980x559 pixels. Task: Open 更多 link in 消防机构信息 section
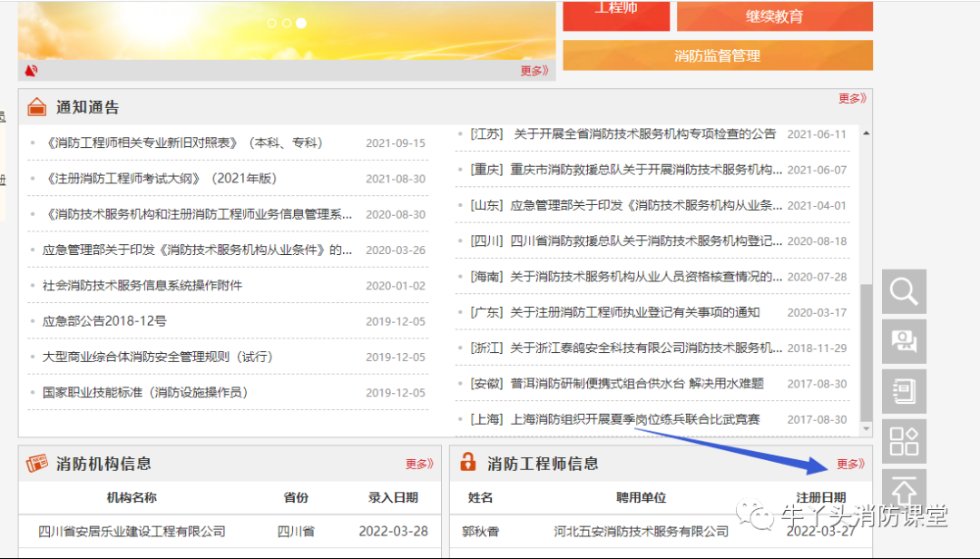[419, 464]
